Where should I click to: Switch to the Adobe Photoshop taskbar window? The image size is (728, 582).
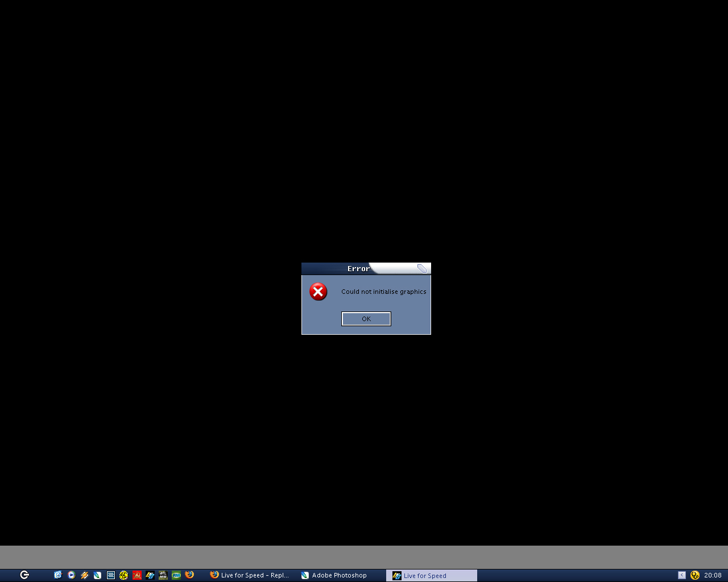pos(341,575)
